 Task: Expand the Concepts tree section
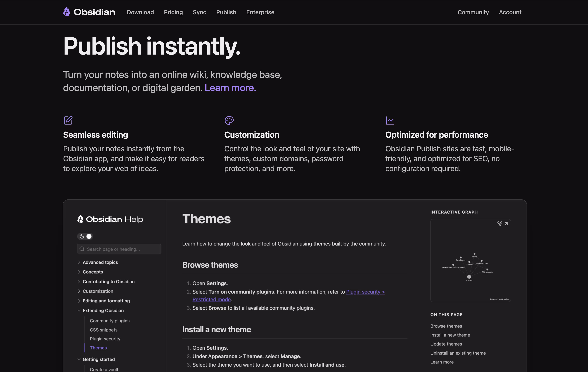point(79,272)
